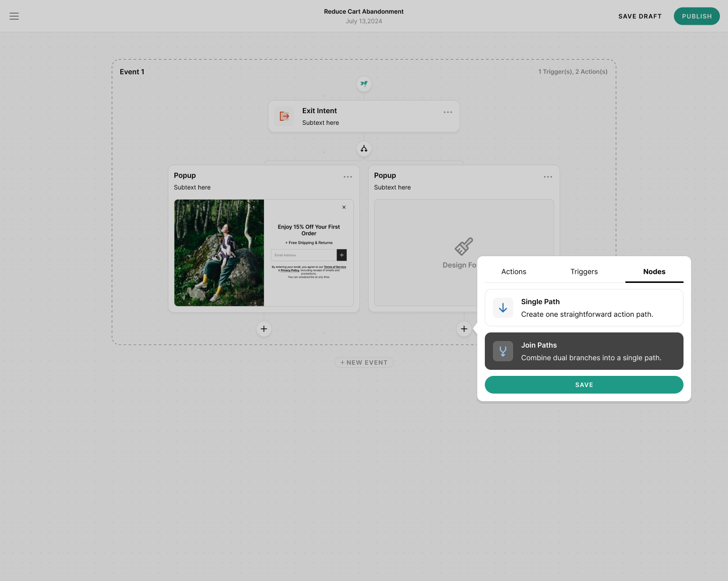The width and height of the screenshot is (728, 581).
Task: Add a step below the first Popup
Action: click(x=264, y=329)
